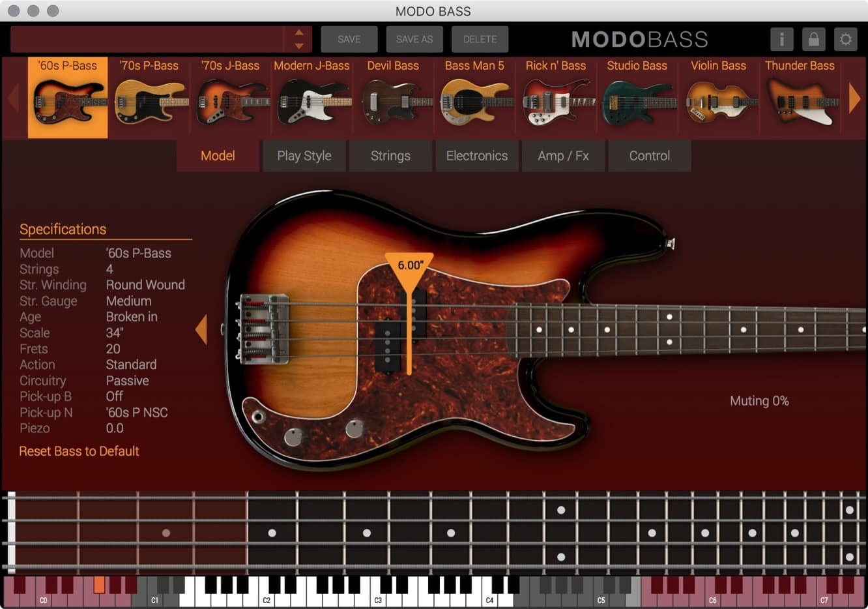868x609 pixels.
Task: Click the preset up arrow stepper
Action: tap(299, 33)
